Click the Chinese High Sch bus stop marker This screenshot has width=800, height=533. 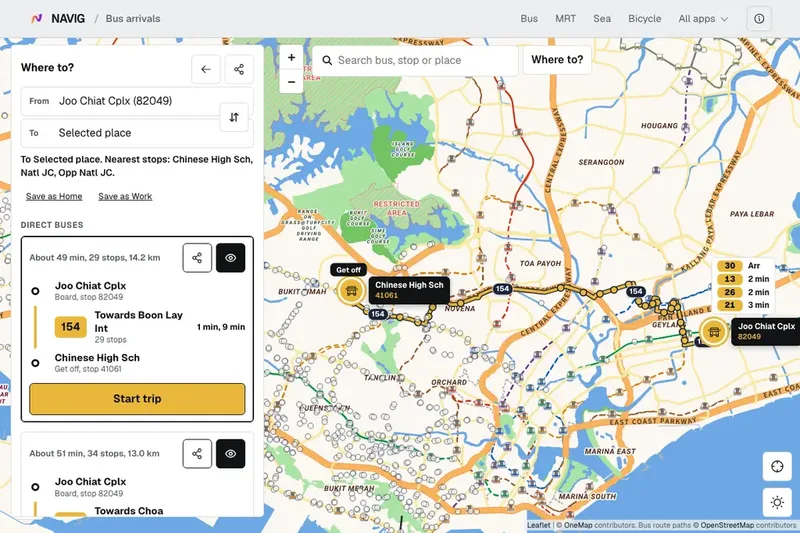click(351, 291)
